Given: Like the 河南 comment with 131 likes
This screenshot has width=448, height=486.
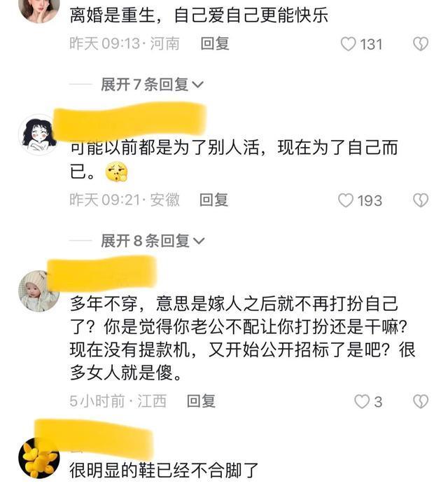Looking at the screenshot, I should [348, 43].
